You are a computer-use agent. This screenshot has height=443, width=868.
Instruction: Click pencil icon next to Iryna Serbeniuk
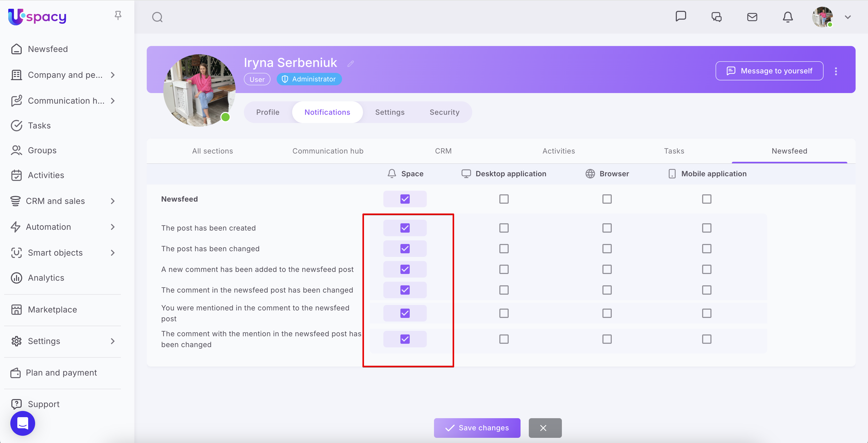coord(351,63)
